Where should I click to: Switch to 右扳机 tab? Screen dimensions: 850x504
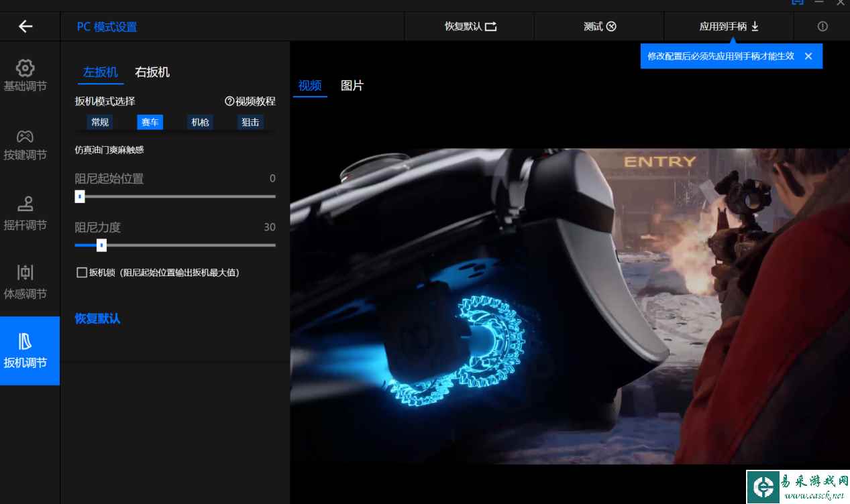pos(152,72)
